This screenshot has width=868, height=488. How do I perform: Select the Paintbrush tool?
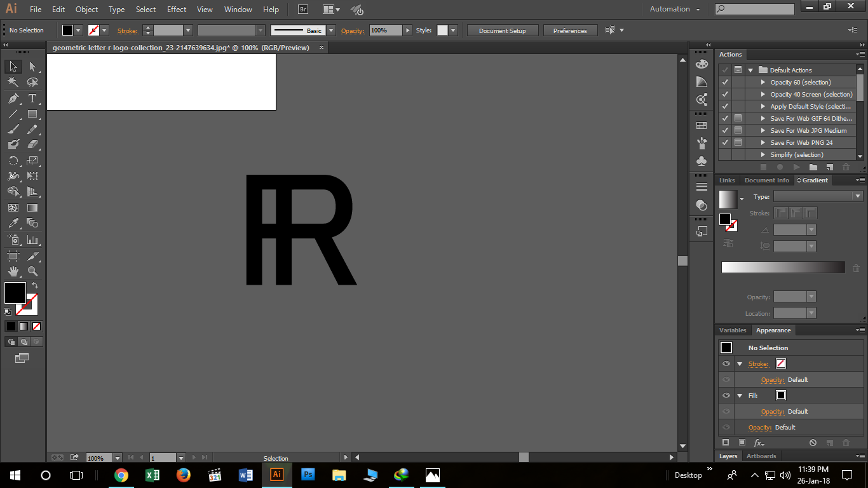tap(13, 129)
